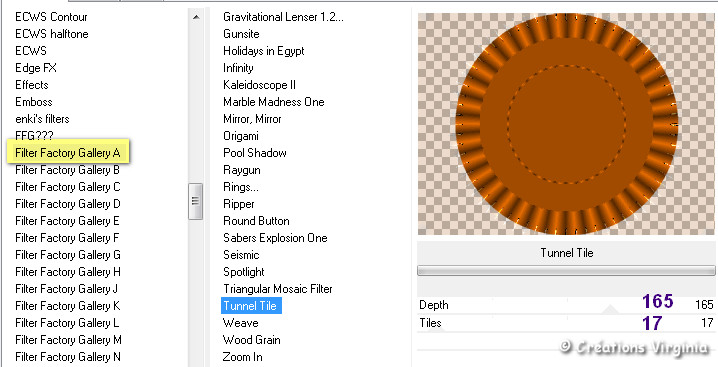This screenshot has height=367, width=718.
Task: Choose the Round Button filter
Action: (256, 221)
